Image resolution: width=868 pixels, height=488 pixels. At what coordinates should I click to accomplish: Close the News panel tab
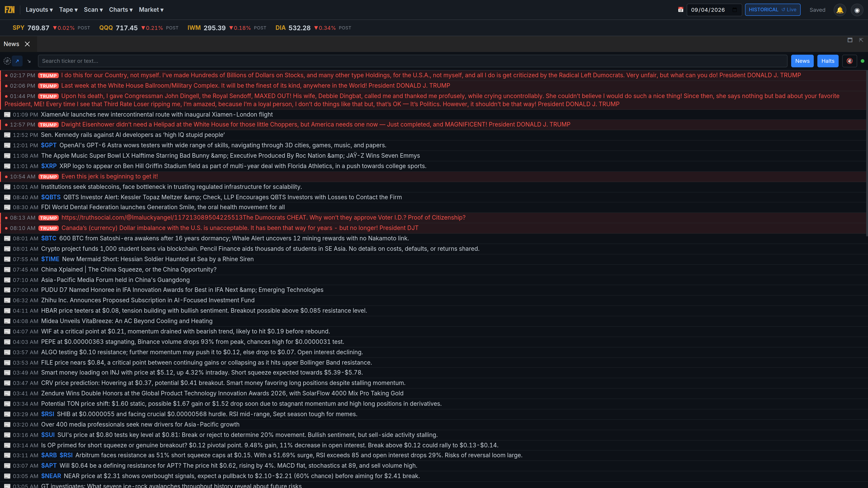point(28,44)
